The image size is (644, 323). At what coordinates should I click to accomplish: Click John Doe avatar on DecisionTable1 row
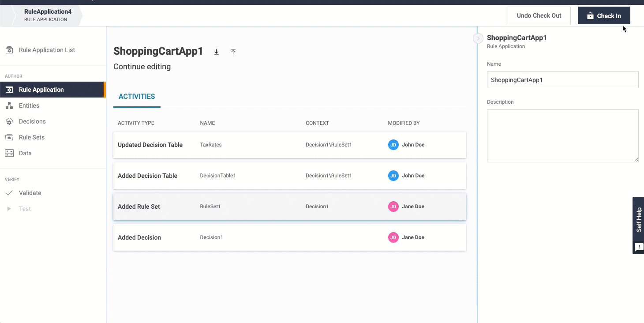point(393,176)
